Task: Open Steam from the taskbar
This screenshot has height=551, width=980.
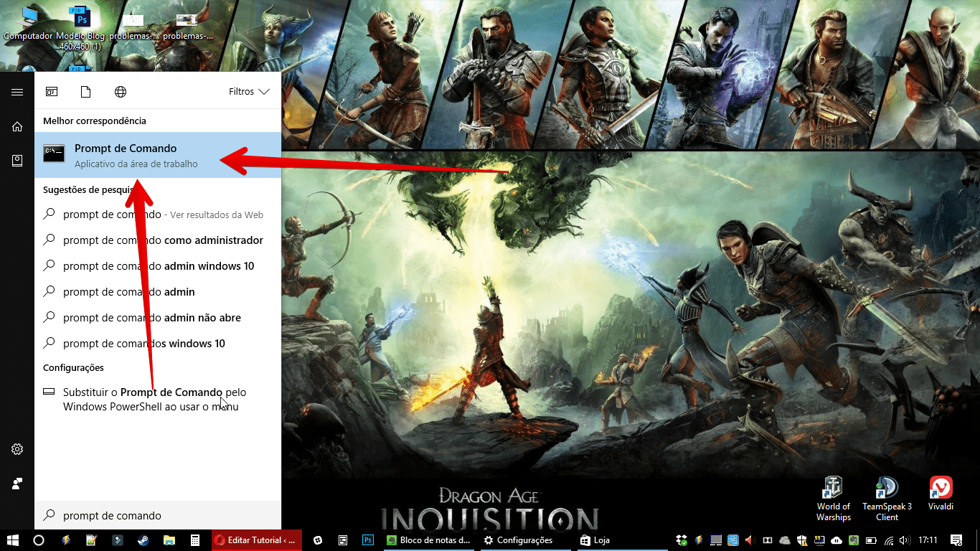Action: (143, 540)
